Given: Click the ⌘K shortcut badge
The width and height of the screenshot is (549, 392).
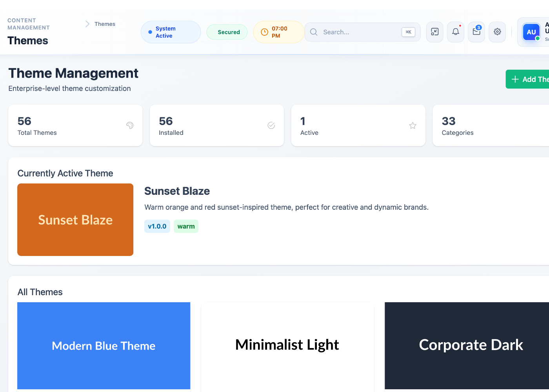Looking at the screenshot, I should 408,32.
